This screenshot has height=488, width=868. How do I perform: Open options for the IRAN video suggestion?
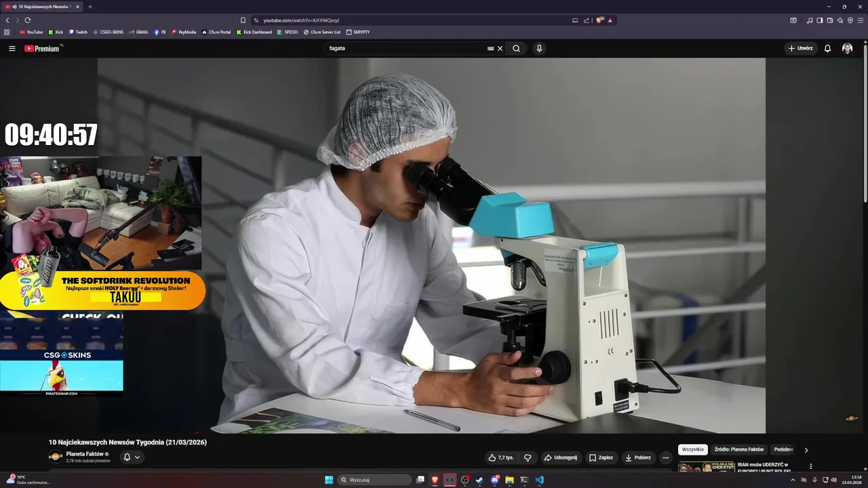click(x=810, y=466)
